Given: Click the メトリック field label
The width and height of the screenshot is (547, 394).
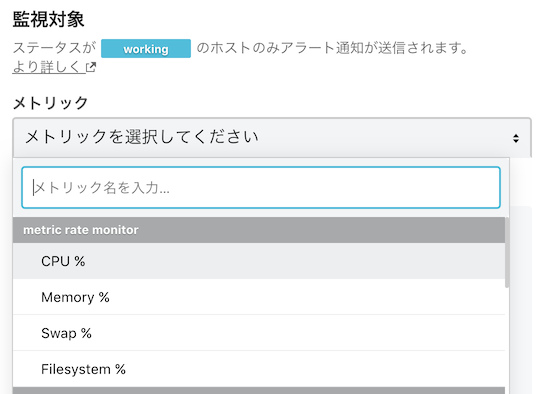Looking at the screenshot, I should point(51,103).
